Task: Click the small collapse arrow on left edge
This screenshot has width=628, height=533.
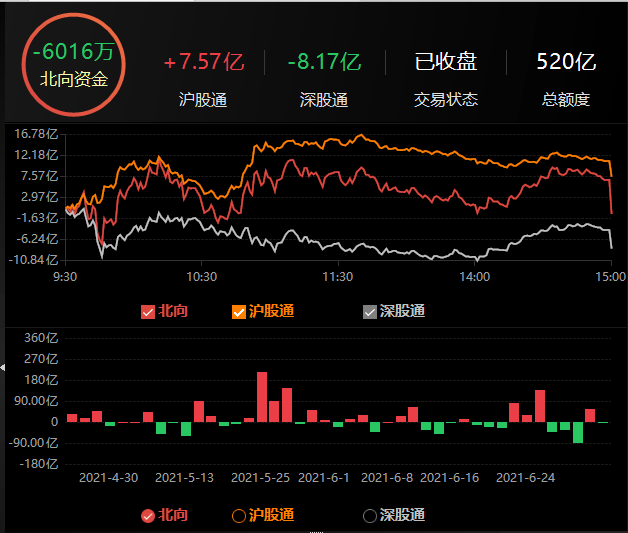Action: (3, 368)
